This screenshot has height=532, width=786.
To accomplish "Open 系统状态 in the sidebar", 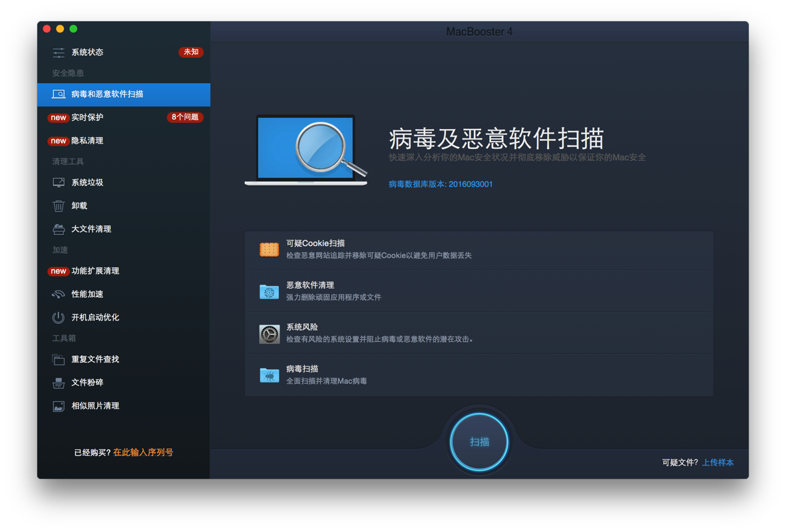I will coord(124,52).
